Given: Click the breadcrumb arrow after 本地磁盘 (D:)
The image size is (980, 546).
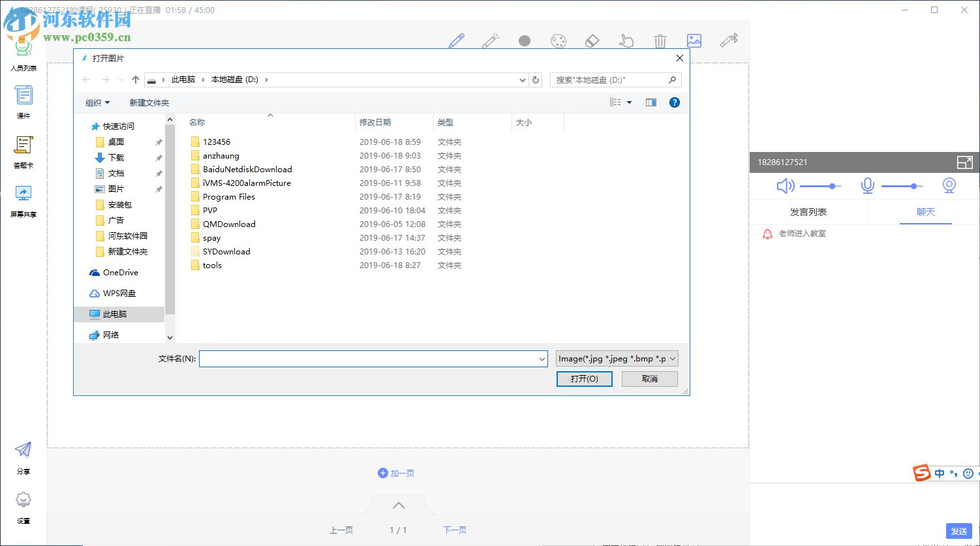Looking at the screenshot, I should 267,80.
